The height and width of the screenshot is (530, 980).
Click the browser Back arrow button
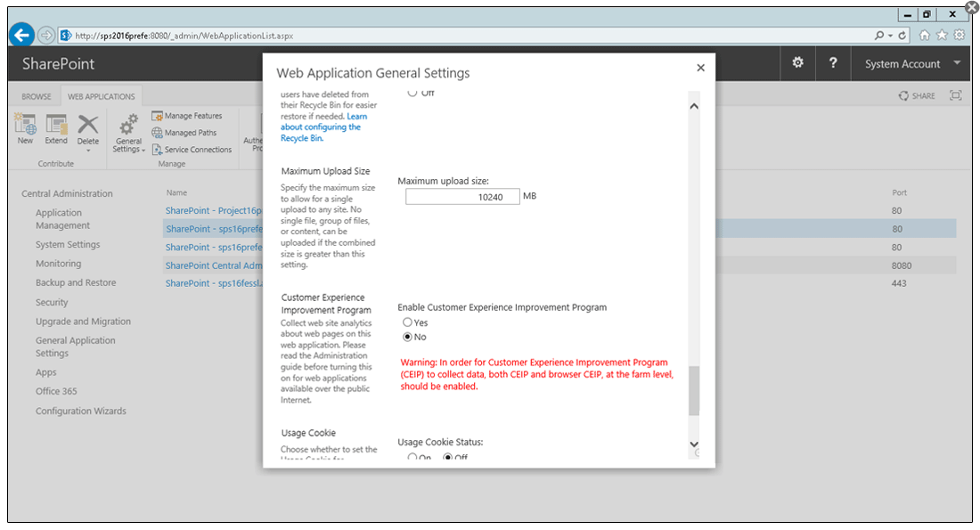click(22, 35)
